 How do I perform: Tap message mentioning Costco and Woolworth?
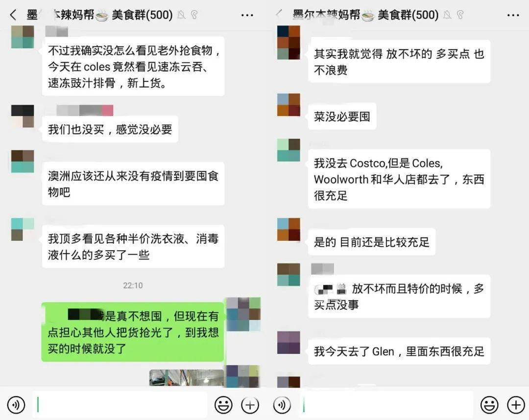click(399, 179)
